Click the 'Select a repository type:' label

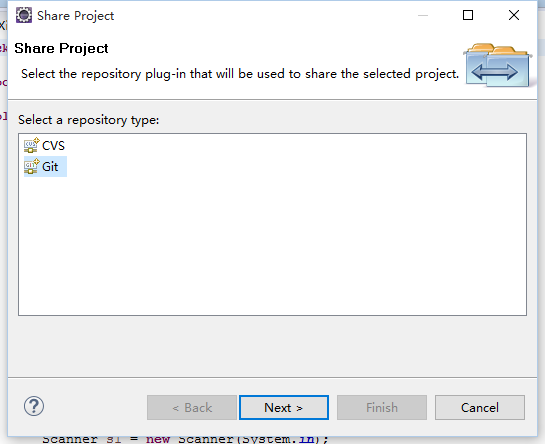[89, 120]
